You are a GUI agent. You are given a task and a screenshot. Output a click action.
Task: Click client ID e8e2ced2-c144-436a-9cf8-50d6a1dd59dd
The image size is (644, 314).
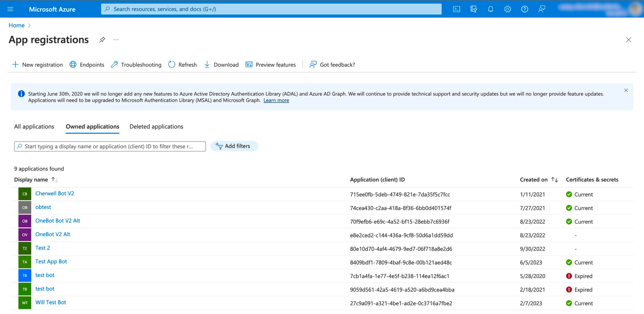[402, 235]
